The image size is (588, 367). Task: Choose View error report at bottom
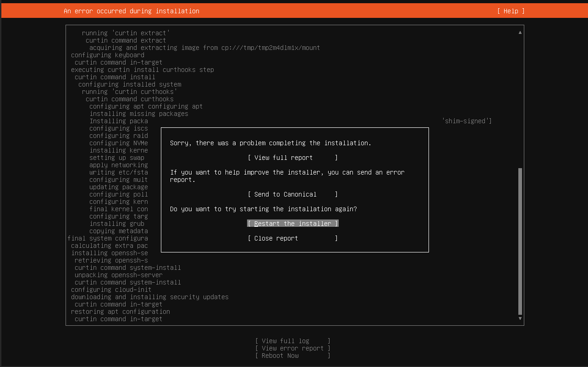[x=292, y=348]
